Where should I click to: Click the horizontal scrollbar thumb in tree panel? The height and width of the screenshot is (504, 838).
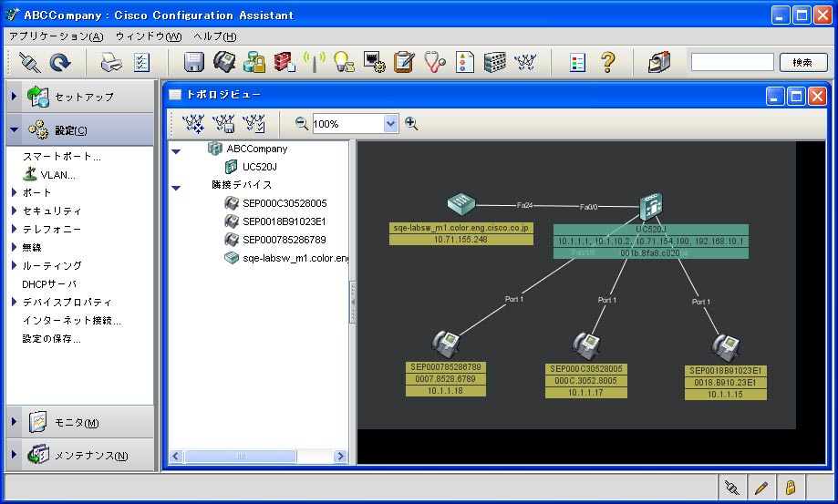[240, 456]
